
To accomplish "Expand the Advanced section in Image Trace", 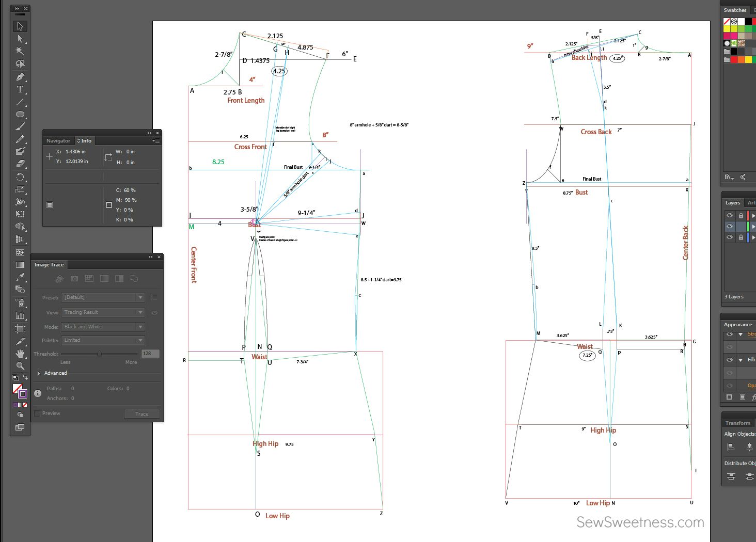I will (39, 373).
